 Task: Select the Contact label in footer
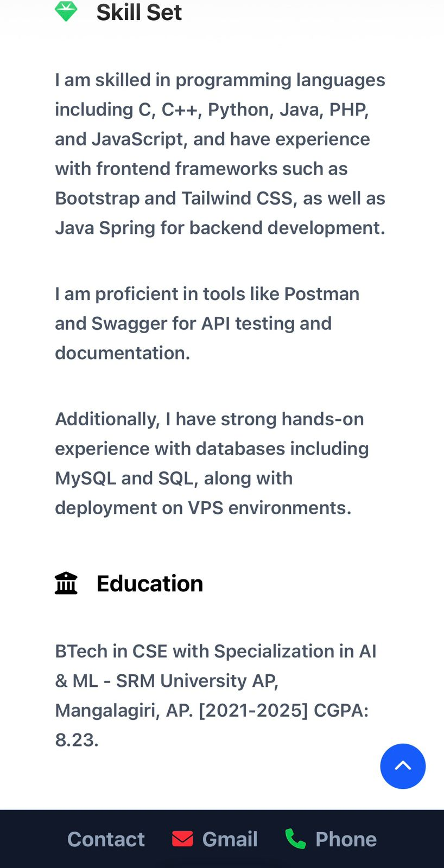tap(106, 839)
